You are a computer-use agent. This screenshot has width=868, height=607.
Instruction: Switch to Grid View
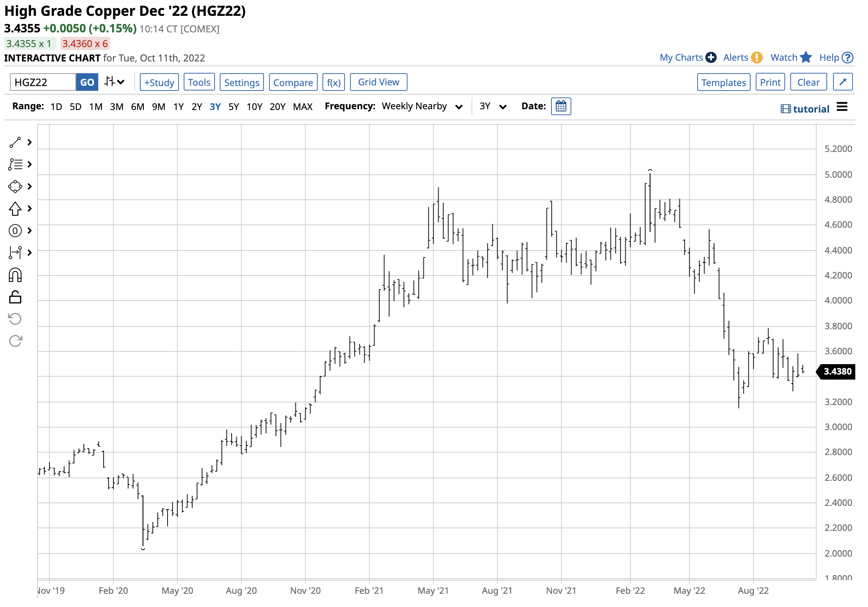coord(378,82)
